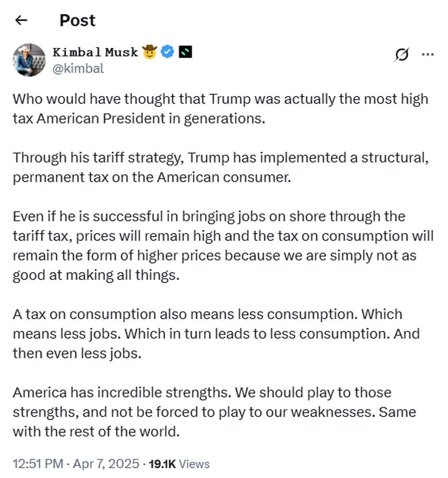
Task: Open the Kimbal Musk display name link
Action: click(x=95, y=52)
